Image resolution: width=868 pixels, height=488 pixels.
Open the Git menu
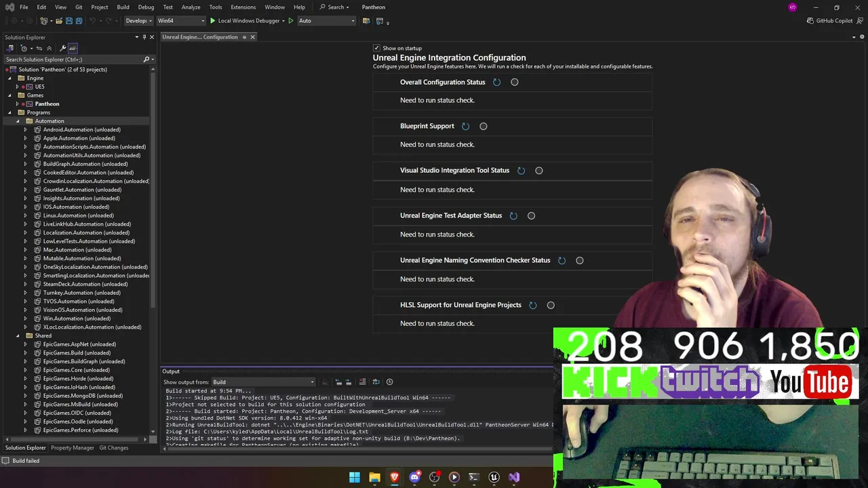(x=79, y=7)
